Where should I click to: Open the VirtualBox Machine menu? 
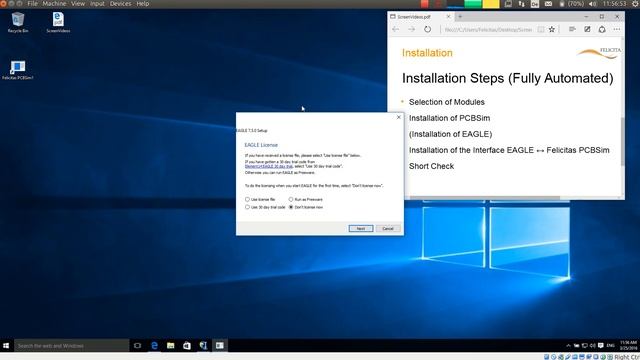tap(54, 4)
